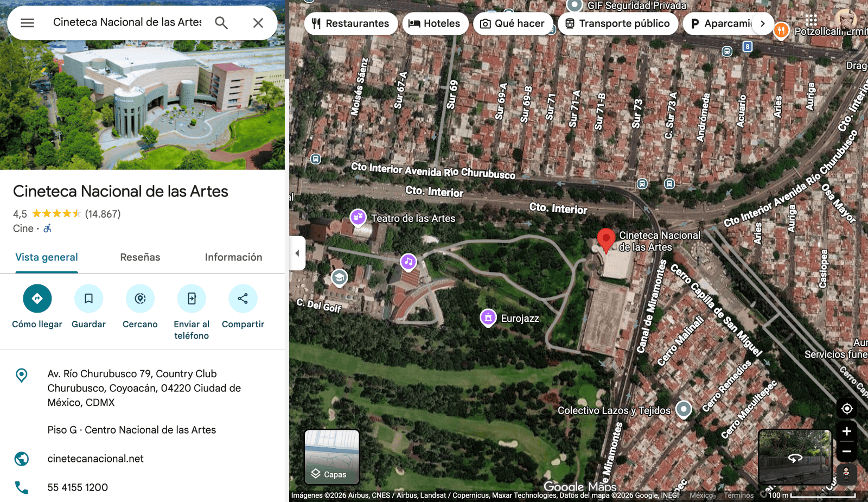Click the address location pin icon
Viewport: 868px width, 502px height.
tap(22, 375)
